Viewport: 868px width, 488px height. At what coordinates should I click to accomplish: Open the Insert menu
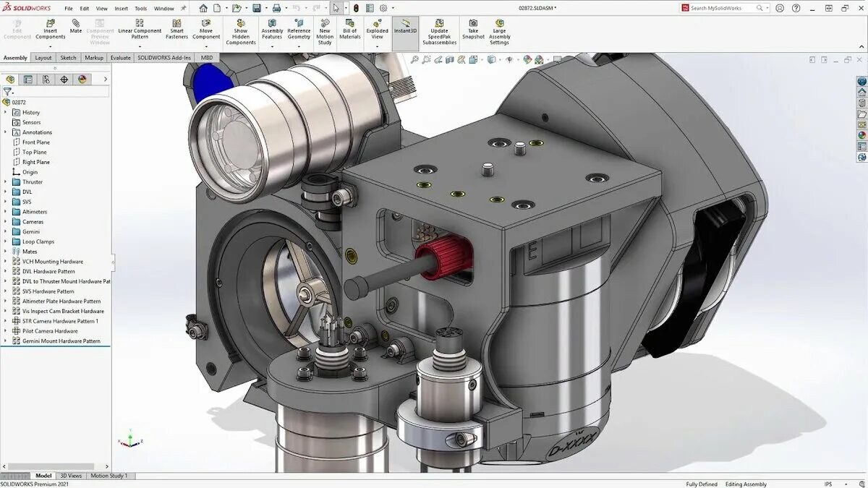tap(121, 8)
